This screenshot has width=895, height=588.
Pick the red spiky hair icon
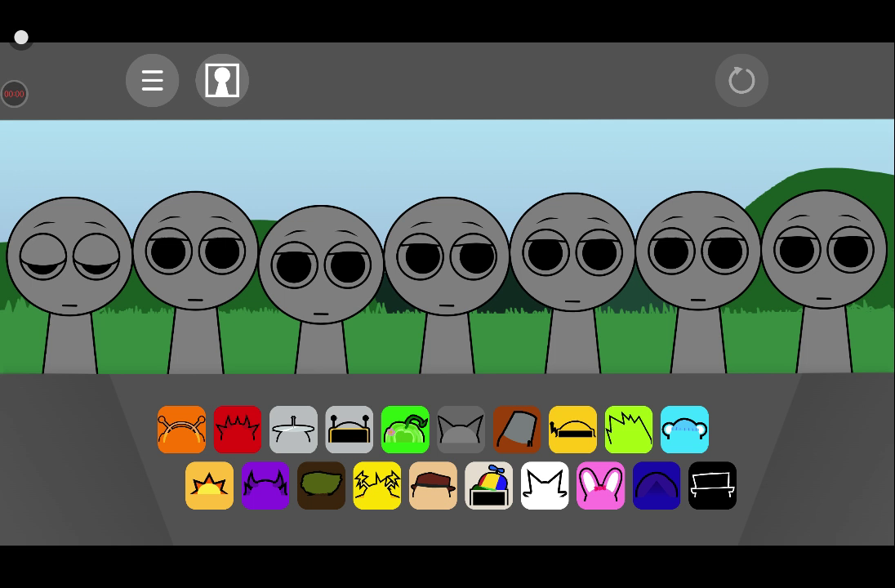(x=238, y=430)
